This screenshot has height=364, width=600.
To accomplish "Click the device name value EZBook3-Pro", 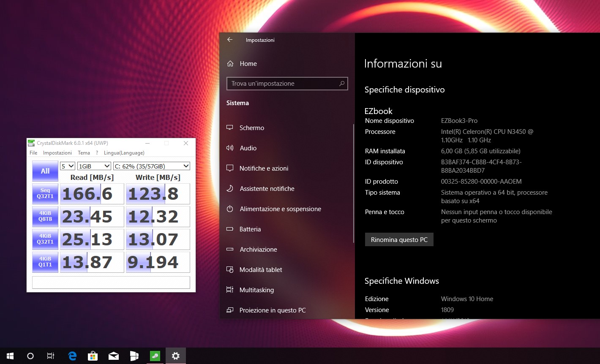I will 459,121.
